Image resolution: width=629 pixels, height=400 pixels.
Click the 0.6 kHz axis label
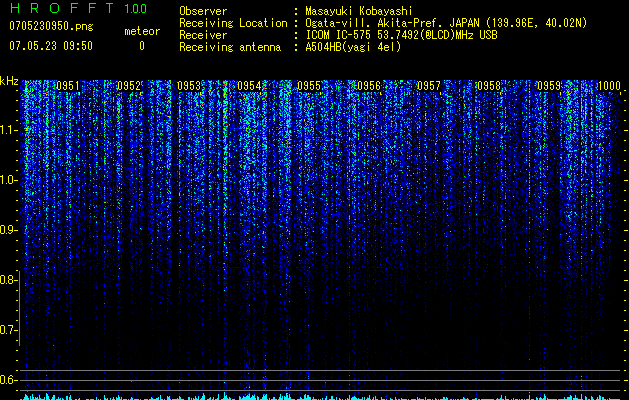[8, 380]
